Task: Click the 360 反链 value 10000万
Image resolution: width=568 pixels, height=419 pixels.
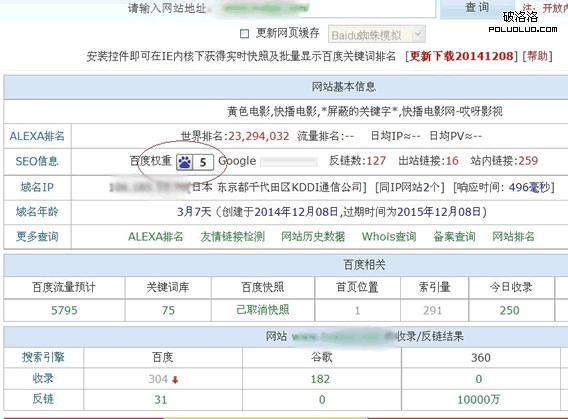Action: 478,399
